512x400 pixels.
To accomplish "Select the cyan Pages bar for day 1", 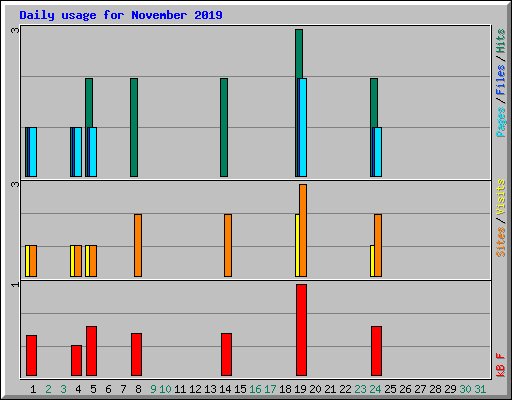I will pos(33,152).
